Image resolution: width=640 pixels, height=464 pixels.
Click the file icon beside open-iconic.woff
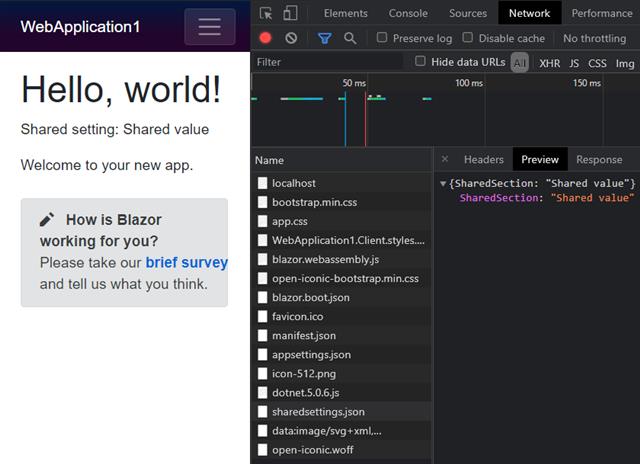262,450
